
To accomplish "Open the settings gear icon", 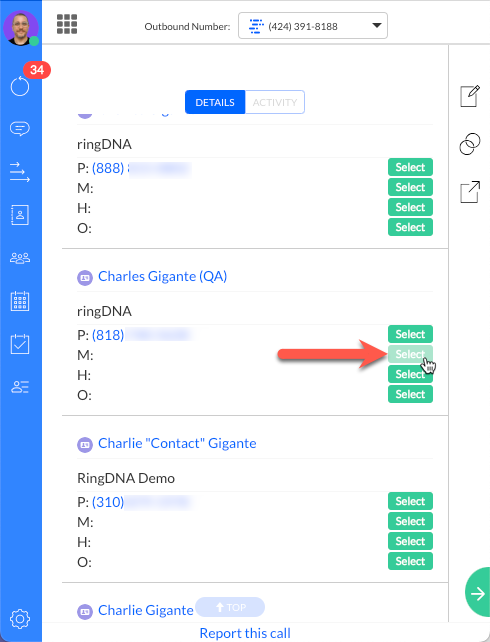I will [20, 619].
